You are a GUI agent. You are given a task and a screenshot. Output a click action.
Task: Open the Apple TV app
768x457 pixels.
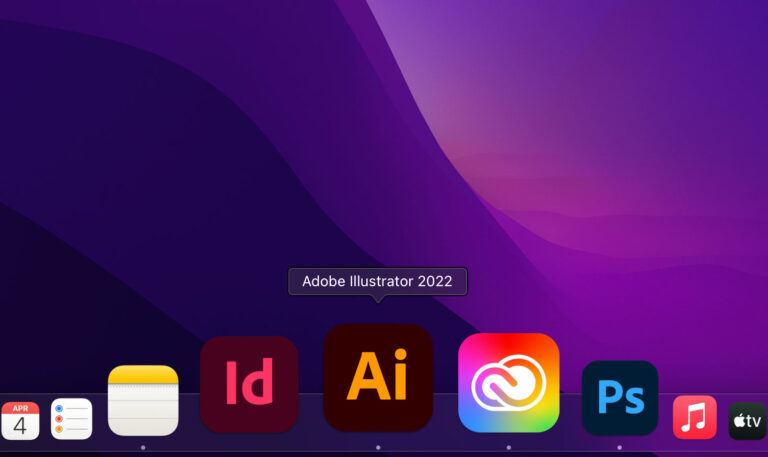pyautogui.click(x=747, y=421)
